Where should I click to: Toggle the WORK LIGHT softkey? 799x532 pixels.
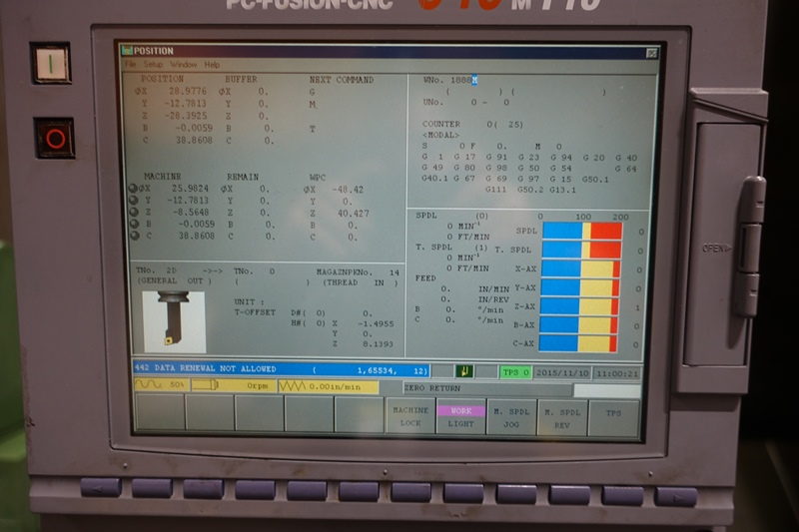[x=460, y=416]
